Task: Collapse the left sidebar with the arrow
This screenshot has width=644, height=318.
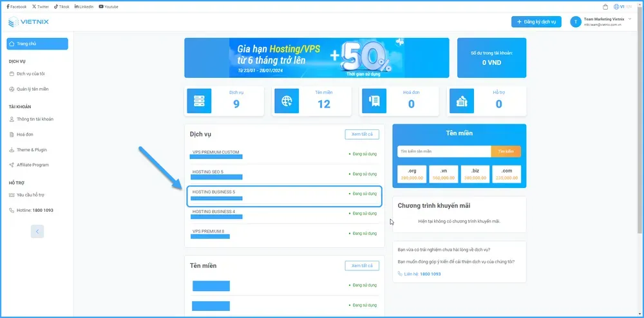Action: tap(37, 231)
